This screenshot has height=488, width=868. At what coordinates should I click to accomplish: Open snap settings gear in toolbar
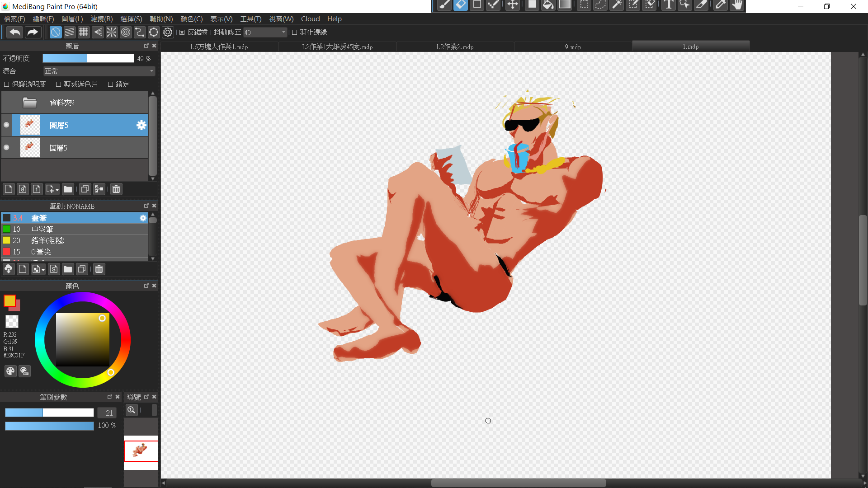tap(168, 32)
